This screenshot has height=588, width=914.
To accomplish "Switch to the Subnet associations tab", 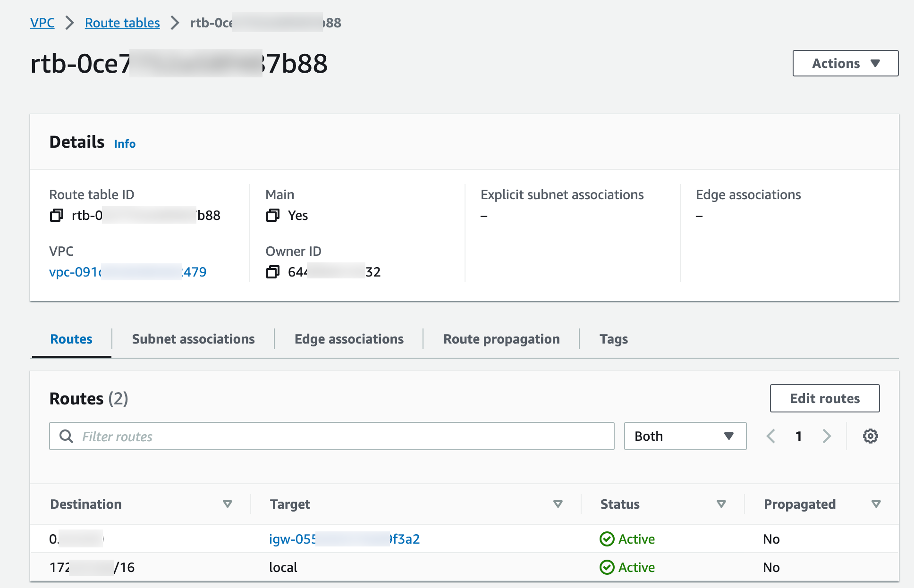I will click(193, 339).
